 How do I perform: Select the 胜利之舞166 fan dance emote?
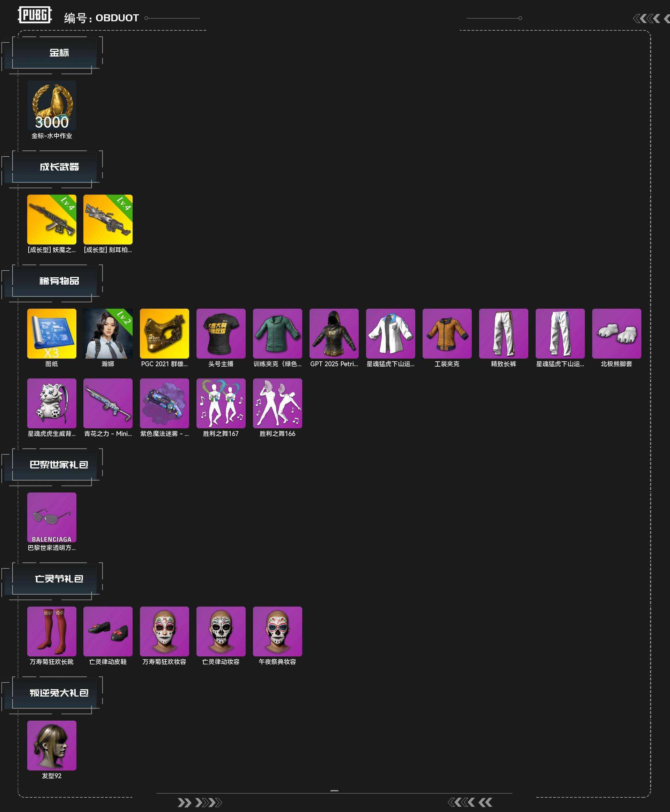pyautogui.click(x=277, y=403)
